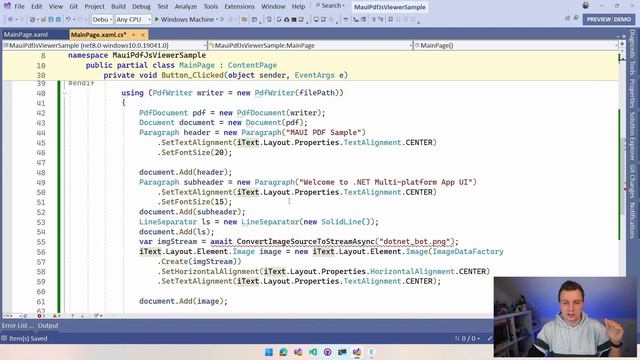Click the split editor handle above scrollbar
The height and width of the screenshot is (360, 640).
[622, 44]
